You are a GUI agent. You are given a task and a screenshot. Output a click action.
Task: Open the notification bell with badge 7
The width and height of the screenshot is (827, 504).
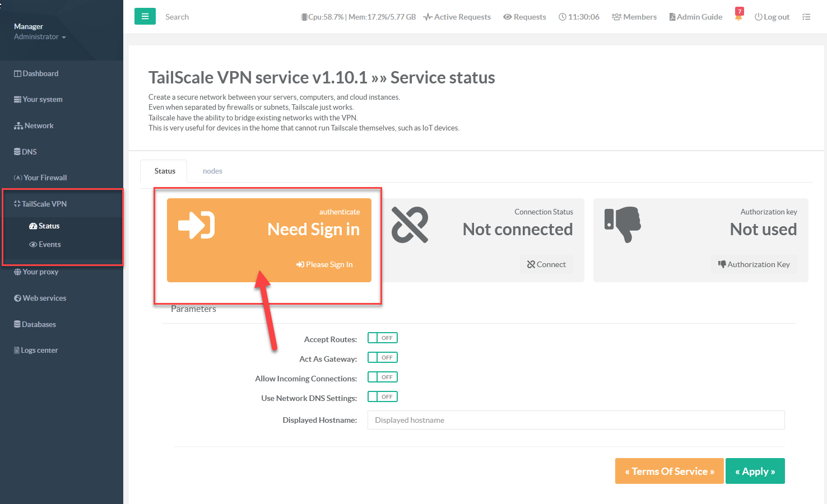[x=738, y=15]
